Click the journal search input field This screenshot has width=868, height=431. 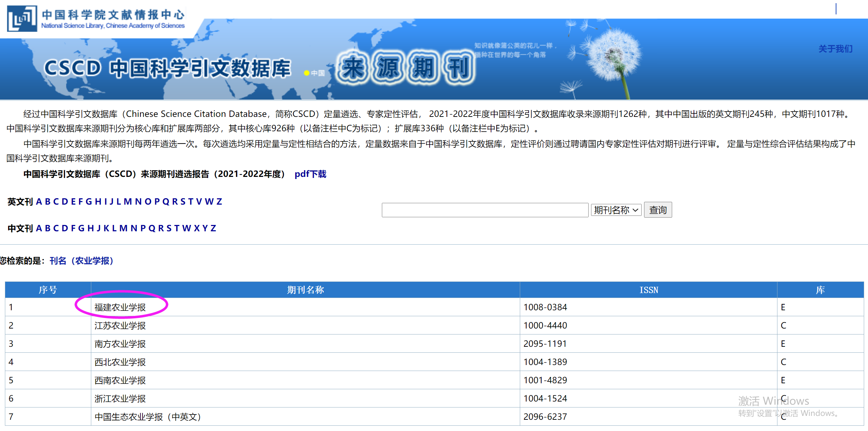pos(485,210)
